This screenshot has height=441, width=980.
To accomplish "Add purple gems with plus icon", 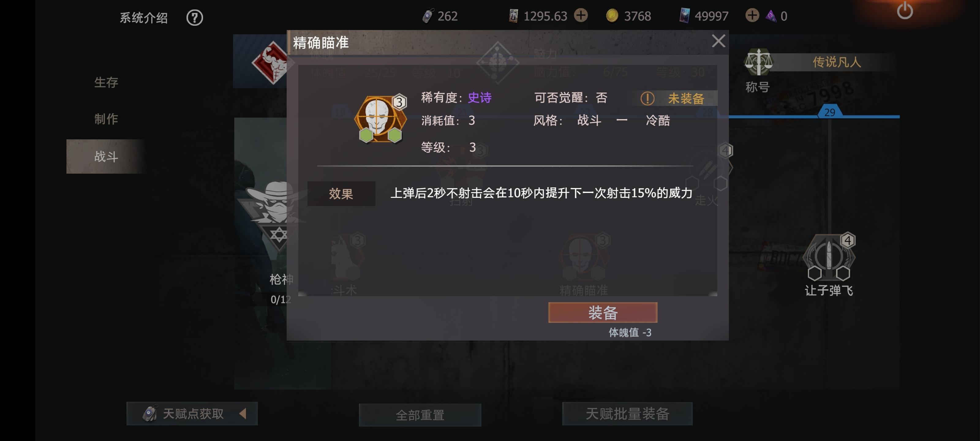I will pyautogui.click(x=752, y=15).
